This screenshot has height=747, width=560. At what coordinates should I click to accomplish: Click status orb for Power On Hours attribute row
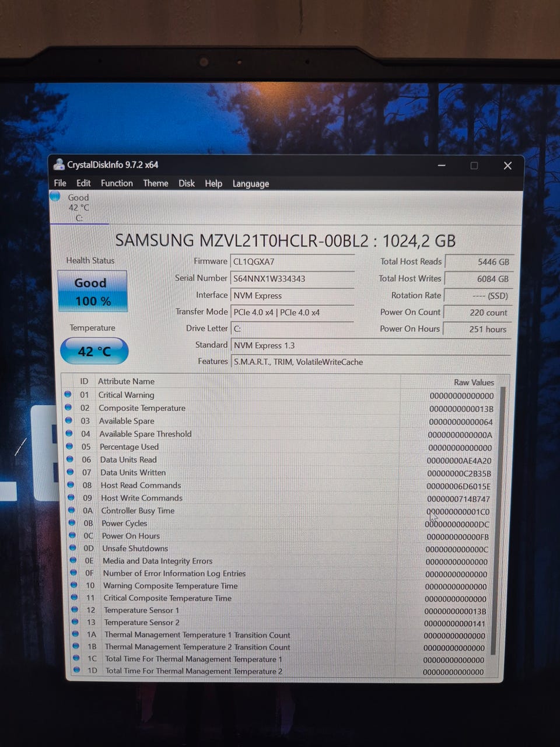(72, 535)
